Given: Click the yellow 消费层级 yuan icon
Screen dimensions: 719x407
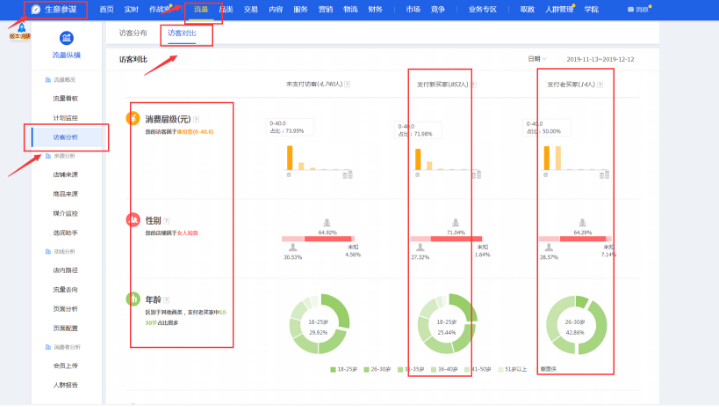Looking at the screenshot, I should click(131, 119).
